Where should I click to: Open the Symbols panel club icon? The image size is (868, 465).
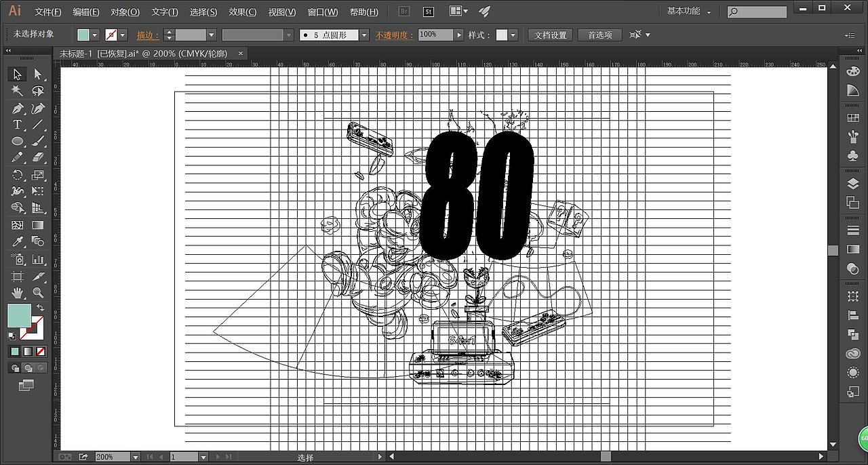click(853, 156)
